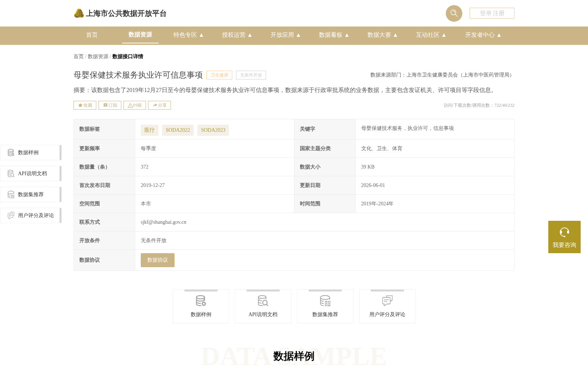Click sidebar 用户评分及评论 comment icon
The image size is (588, 368).
point(11,215)
